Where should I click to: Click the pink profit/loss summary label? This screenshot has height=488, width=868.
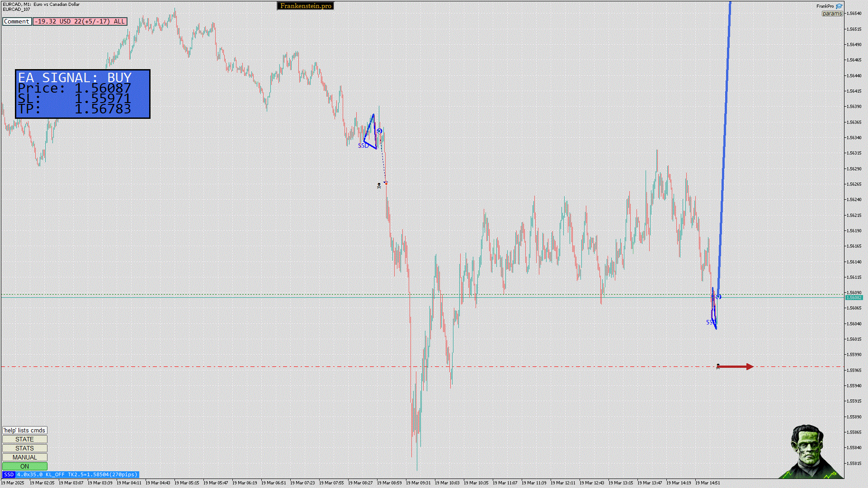click(80, 21)
